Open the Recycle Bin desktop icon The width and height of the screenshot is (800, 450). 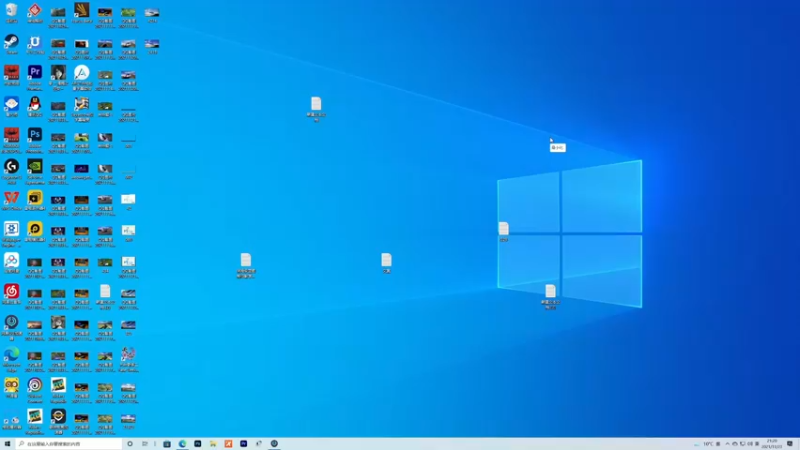11,12
